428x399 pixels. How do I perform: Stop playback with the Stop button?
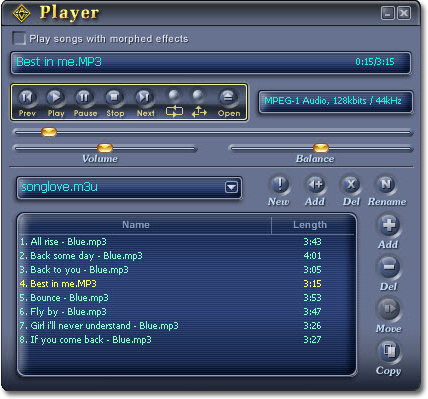click(x=114, y=97)
